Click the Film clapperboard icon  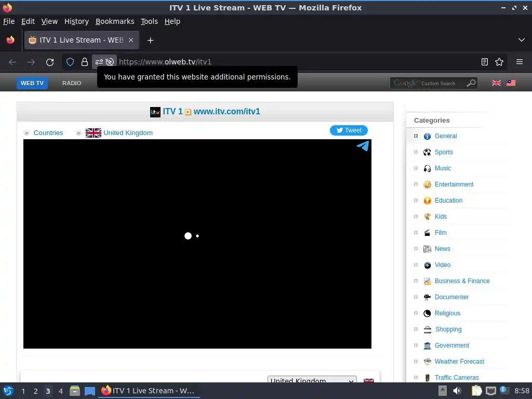pyautogui.click(x=427, y=233)
